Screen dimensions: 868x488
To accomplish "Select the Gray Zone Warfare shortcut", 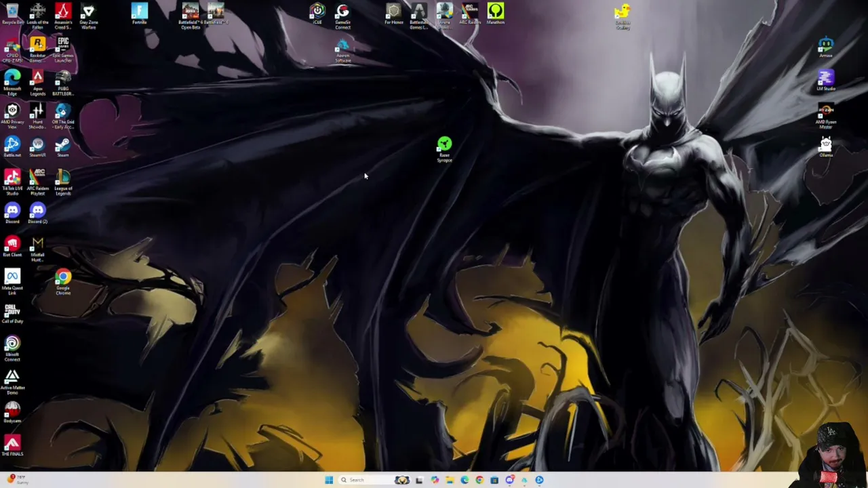I will click(88, 15).
